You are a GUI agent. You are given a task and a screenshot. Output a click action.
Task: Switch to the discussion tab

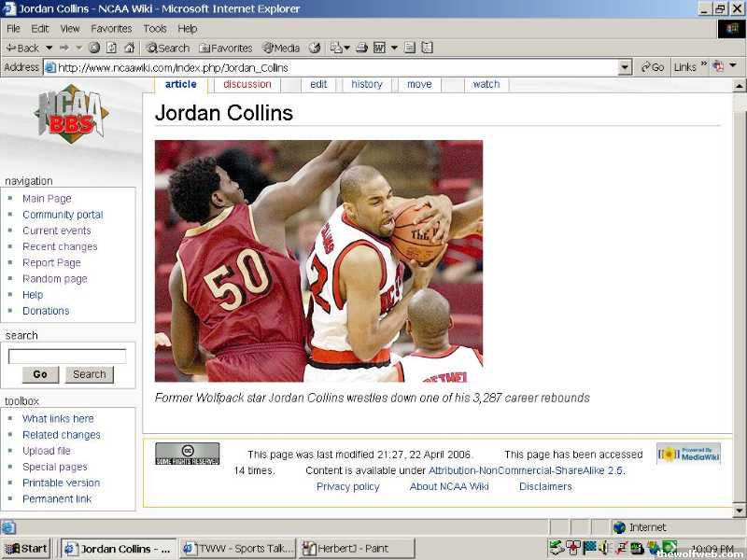point(247,84)
